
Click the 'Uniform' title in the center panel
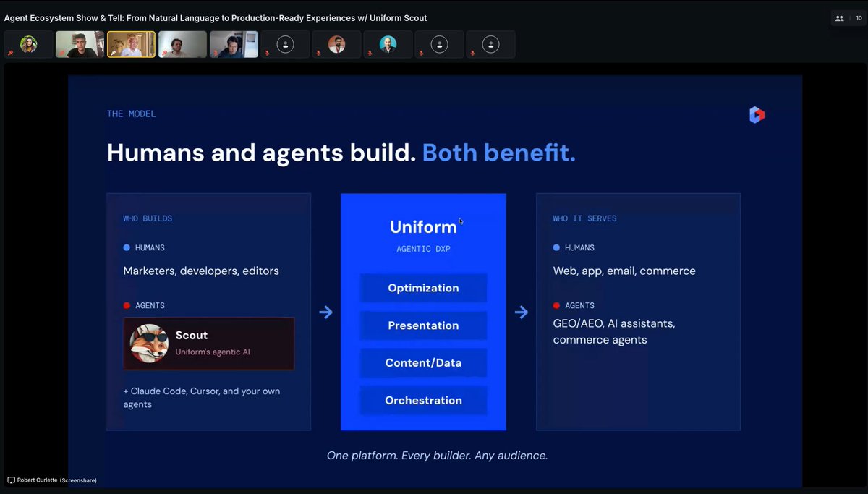(x=423, y=227)
